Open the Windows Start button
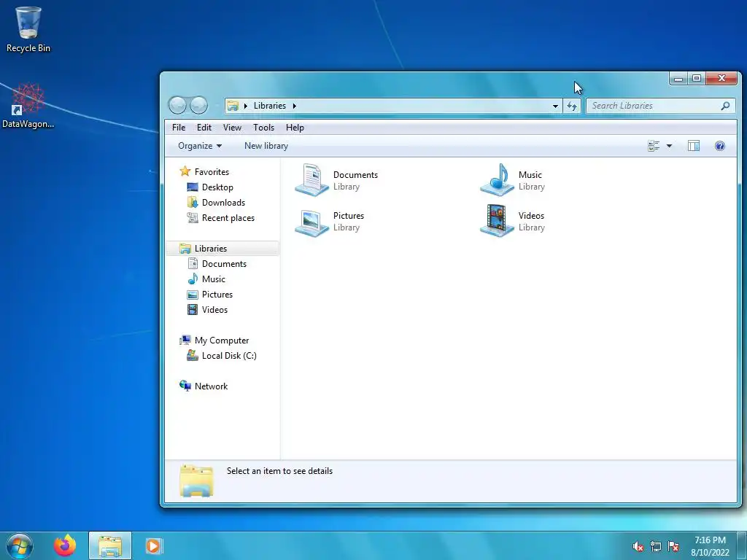This screenshot has width=747, height=560. click(x=20, y=545)
